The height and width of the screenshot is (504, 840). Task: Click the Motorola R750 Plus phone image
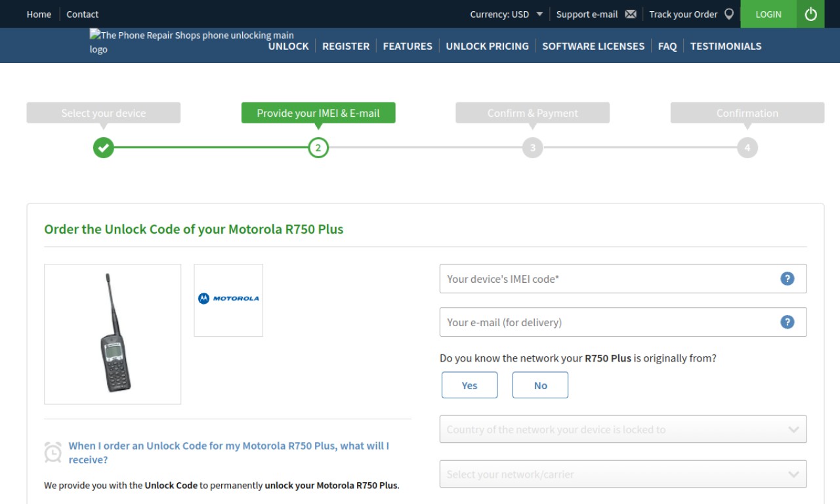(x=112, y=334)
